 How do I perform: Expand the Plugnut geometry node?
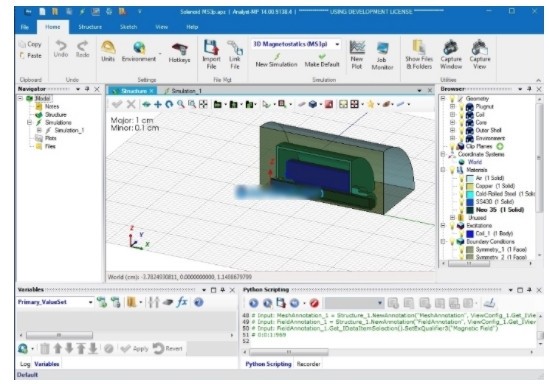(x=452, y=106)
